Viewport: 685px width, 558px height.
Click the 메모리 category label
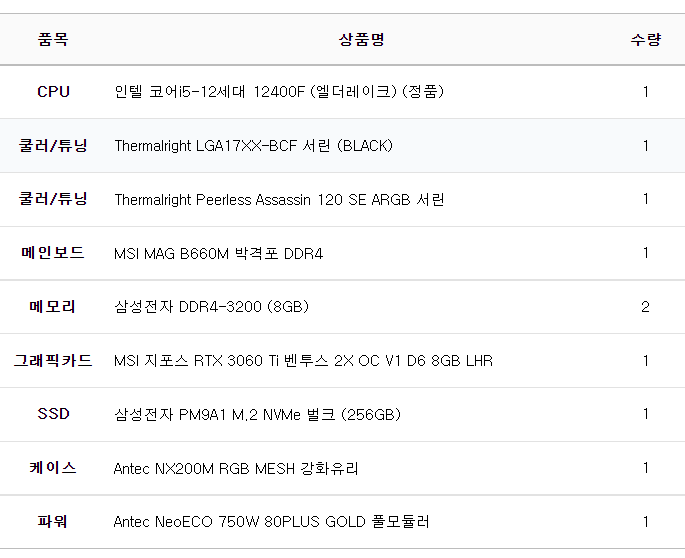(x=53, y=307)
